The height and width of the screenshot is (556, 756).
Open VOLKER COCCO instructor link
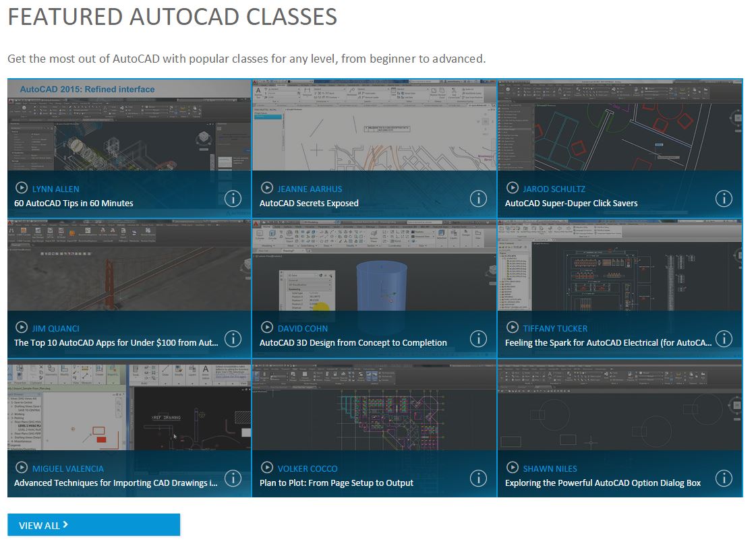(x=308, y=469)
